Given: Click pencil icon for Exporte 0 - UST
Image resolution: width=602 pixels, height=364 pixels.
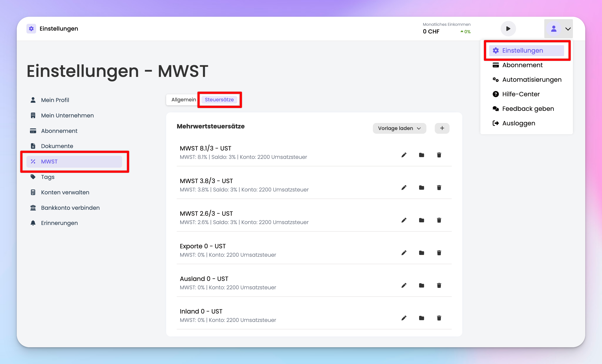Looking at the screenshot, I should point(404,253).
